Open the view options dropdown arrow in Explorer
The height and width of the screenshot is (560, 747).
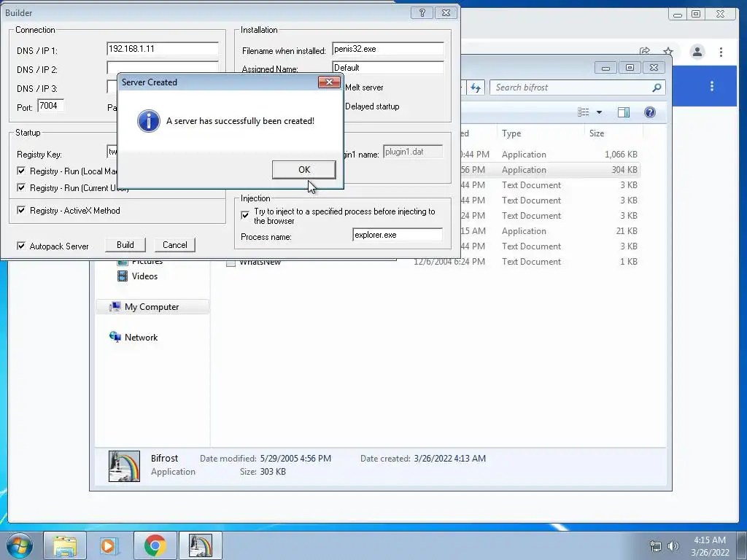point(600,112)
